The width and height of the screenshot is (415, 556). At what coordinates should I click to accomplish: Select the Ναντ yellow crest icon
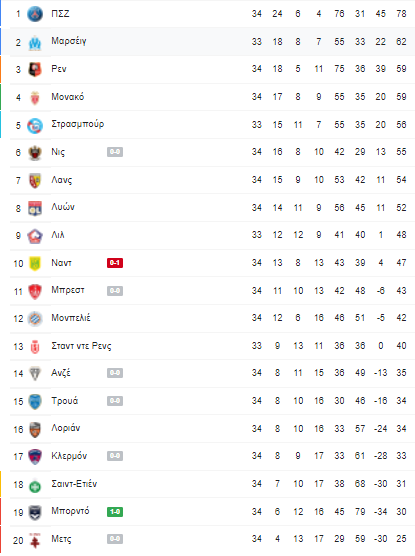(35, 263)
